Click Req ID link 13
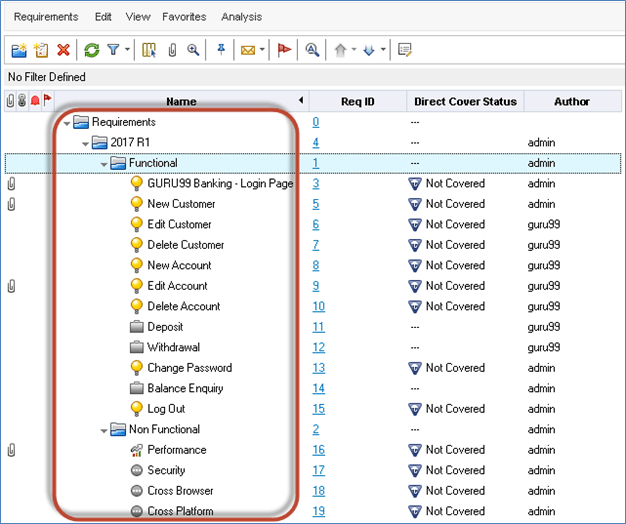This screenshot has height=524, width=626. (319, 368)
